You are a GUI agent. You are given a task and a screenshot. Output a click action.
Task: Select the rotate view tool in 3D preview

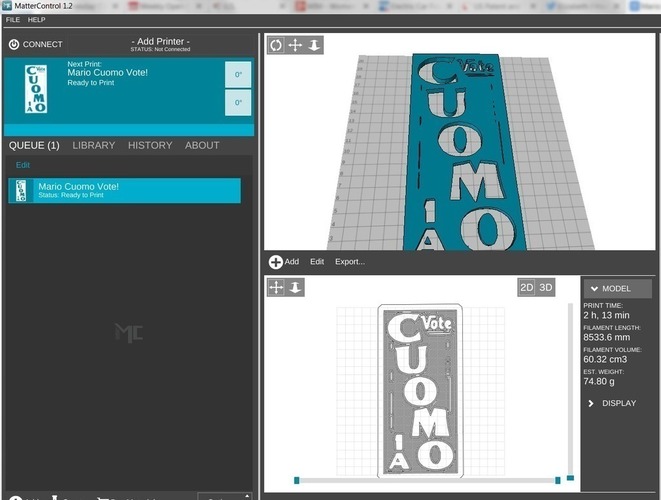[276, 45]
